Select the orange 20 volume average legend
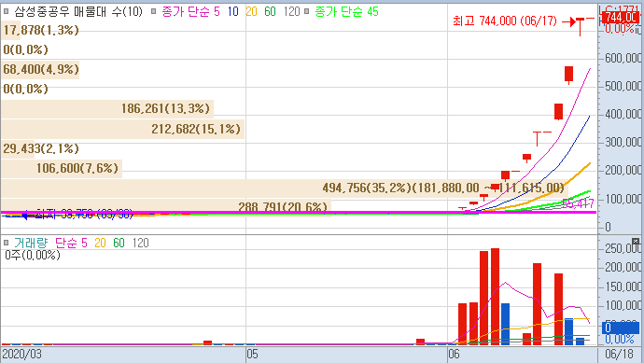 [100, 243]
